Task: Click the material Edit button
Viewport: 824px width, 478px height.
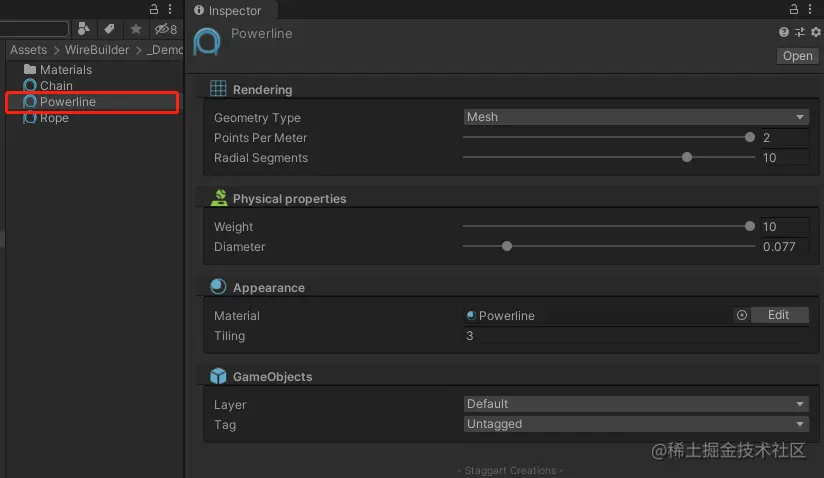Action: pos(778,315)
